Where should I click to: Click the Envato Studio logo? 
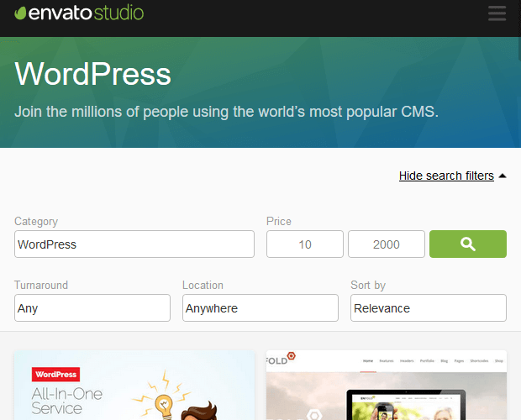pyautogui.click(x=79, y=13)
